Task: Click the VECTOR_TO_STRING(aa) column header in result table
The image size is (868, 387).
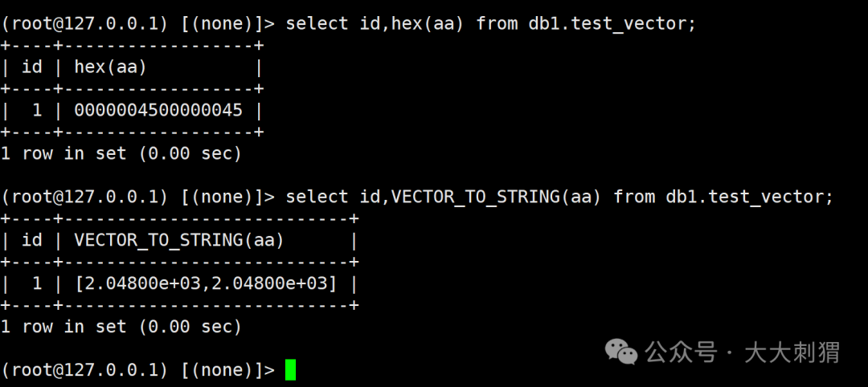Action: 178,240
